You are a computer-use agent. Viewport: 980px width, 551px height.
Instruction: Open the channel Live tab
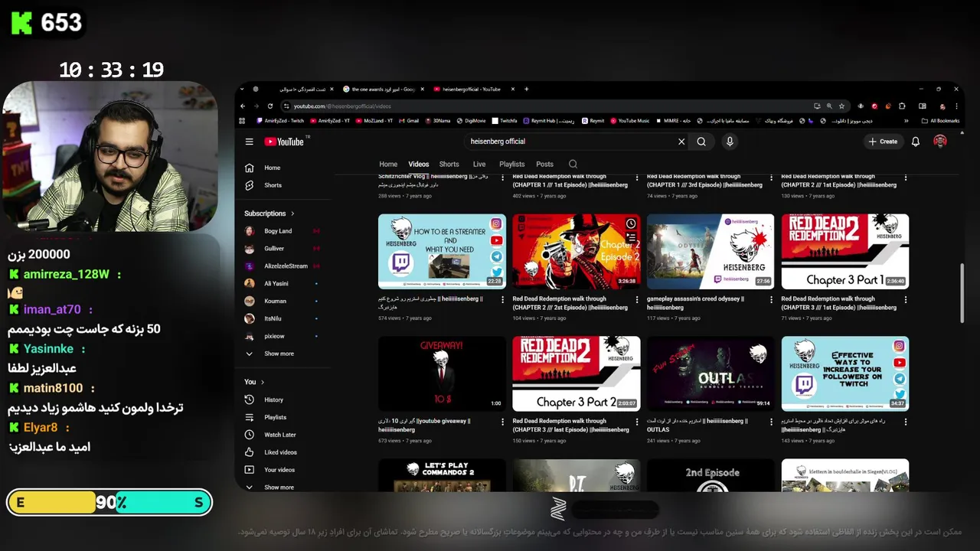point(479,164)
